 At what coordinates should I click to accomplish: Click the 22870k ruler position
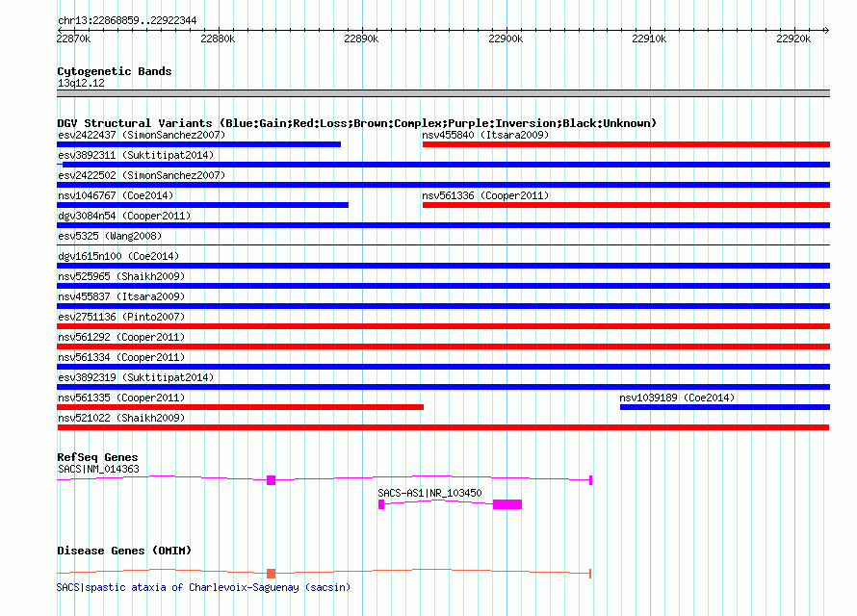tap(74, 38)
